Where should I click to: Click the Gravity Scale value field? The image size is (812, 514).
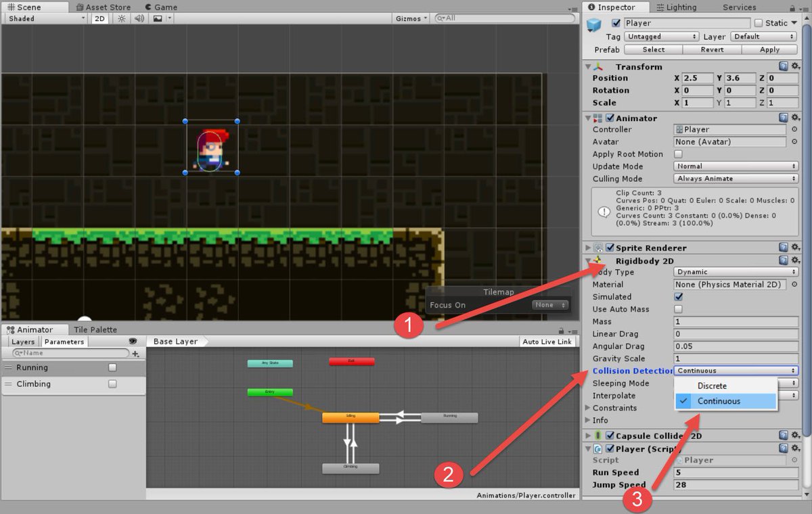(x=736, y=358)
